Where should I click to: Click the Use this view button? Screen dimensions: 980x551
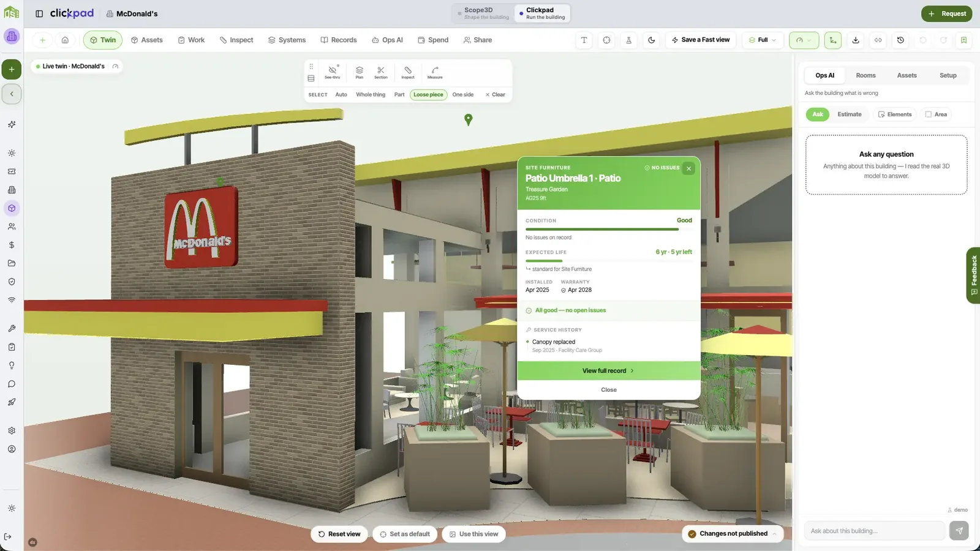473,534
